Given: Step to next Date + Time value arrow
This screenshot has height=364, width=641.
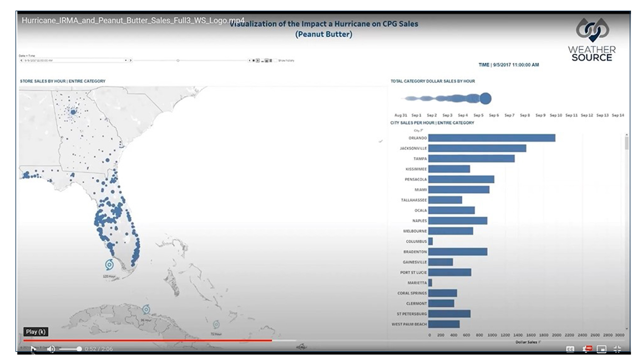Looking at the screenshot, I should coord(131,60).
